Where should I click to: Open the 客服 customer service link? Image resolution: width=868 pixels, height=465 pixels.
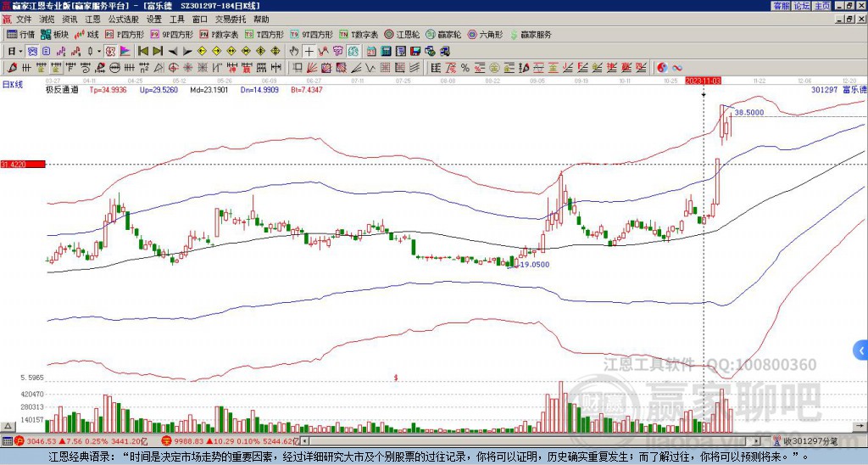pyautogui.click(x=781, y=6)
